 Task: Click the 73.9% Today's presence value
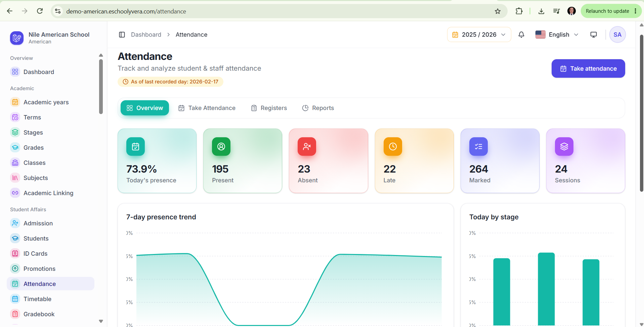click(141, 169)
